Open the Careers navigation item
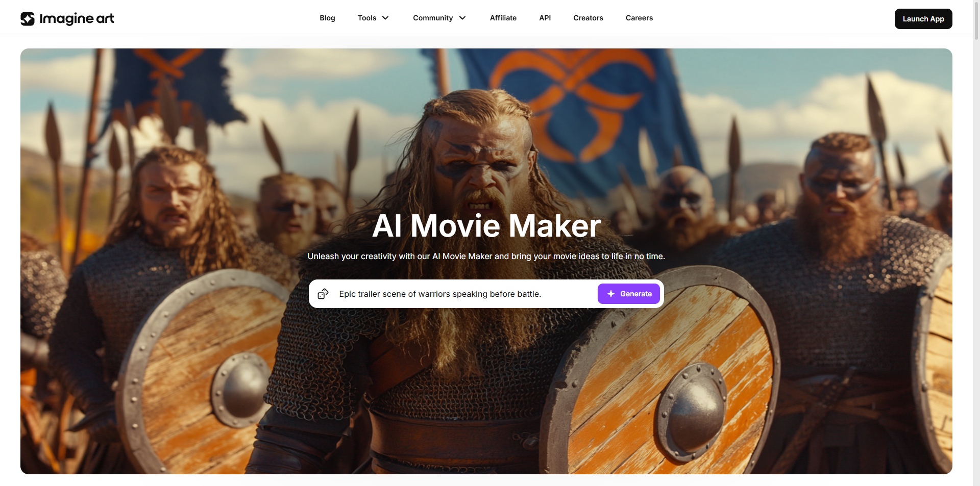Screen dimensions: 980x486 [639, 18]
